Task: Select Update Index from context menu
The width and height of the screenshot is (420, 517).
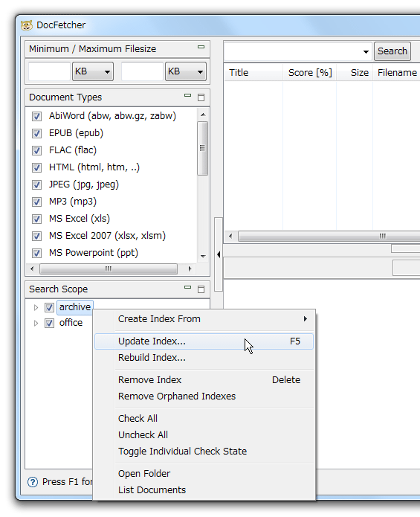Action: 204,341
